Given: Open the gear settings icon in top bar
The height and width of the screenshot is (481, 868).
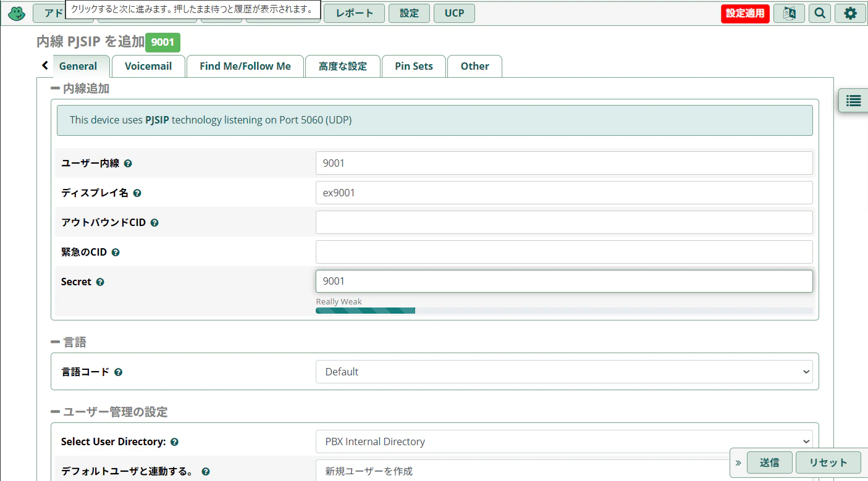Looking at the screenshot, I should [851, 13].
